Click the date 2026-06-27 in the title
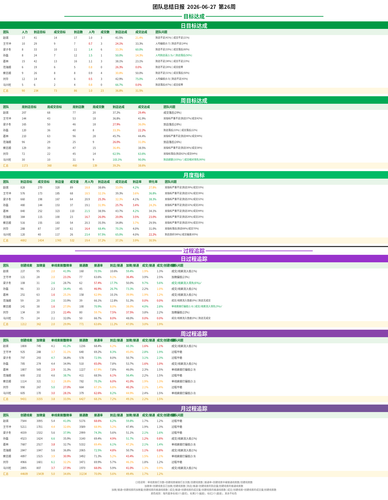The height and width of the screenshot is (500, 388). [201, 7]
